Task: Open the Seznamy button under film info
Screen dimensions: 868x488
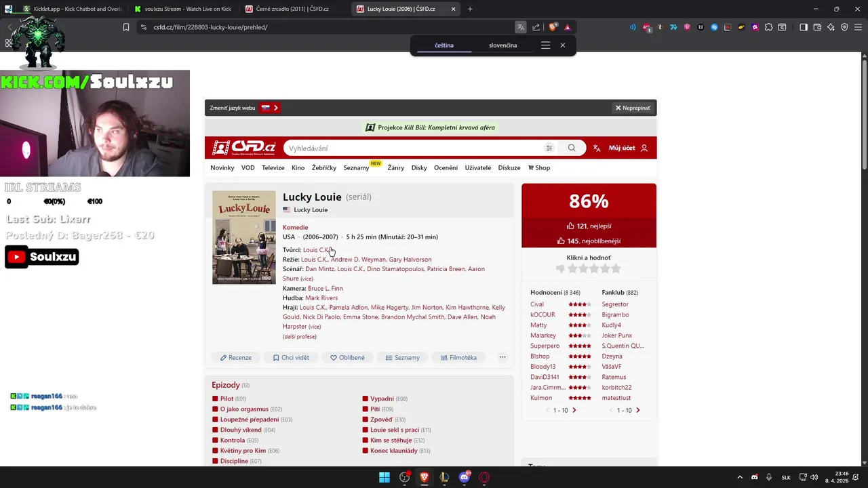Action: pos(403,357)
